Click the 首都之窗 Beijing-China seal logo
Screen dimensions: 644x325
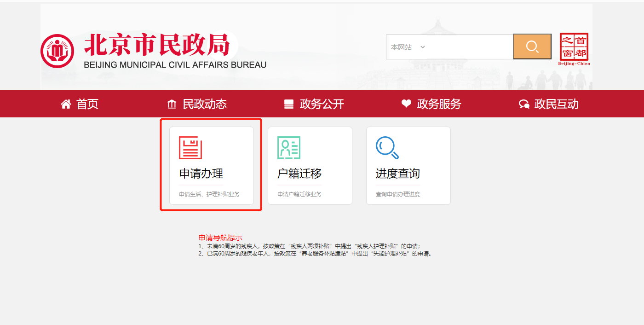575,47
